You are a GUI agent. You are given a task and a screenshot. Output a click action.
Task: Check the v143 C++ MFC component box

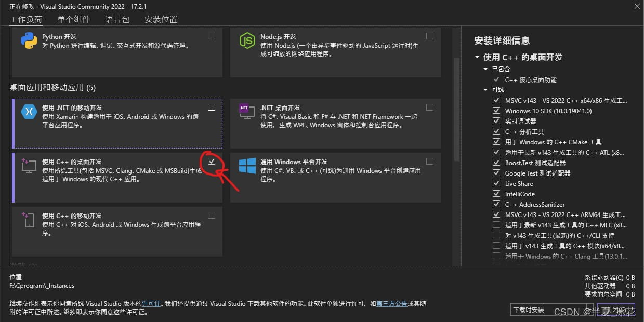coord(496,225)
